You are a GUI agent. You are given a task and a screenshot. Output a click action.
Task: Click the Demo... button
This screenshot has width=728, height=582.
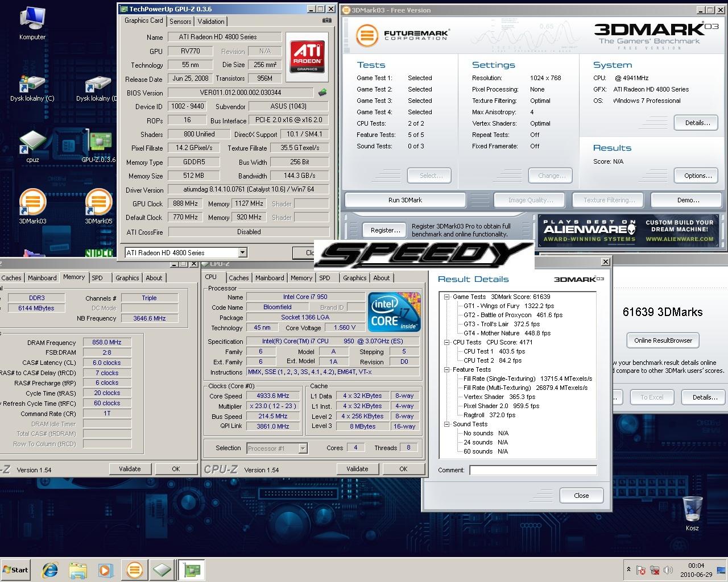coord(688,200)
